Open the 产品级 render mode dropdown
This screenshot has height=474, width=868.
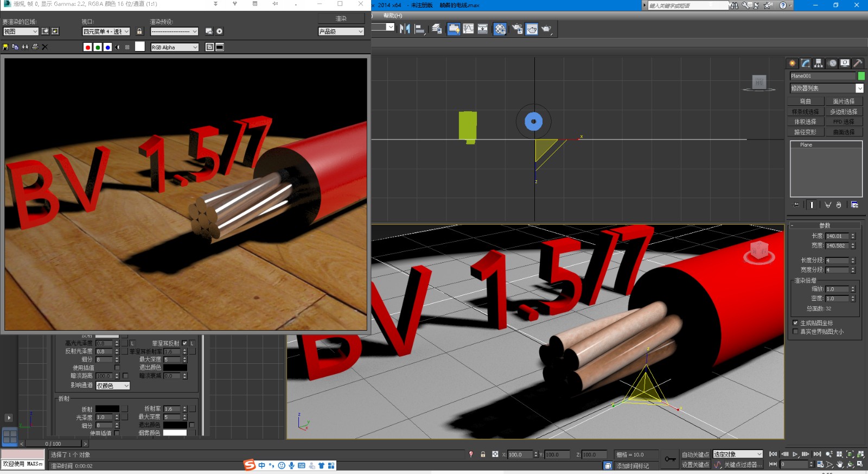tap(341, 31)
